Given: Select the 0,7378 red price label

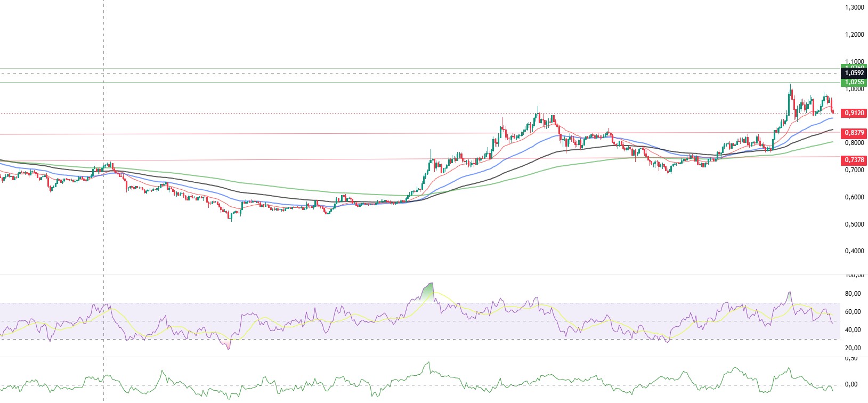Looking at the screenshot, I should point(854,160).
